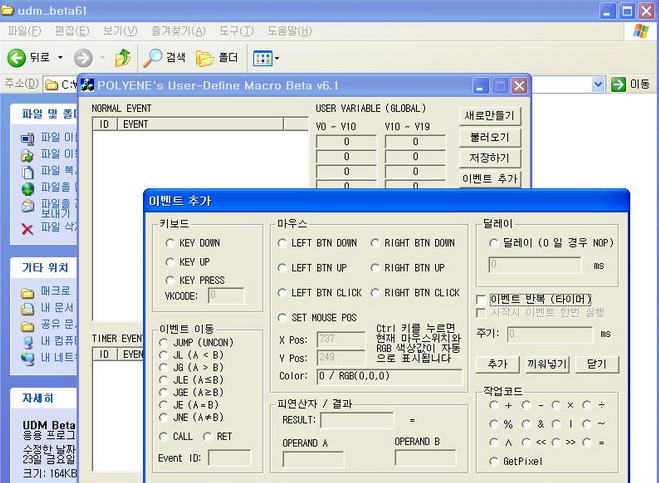Select LEFT BTN DOWN mouse event
659x483 pixels.
pos(282,243)
